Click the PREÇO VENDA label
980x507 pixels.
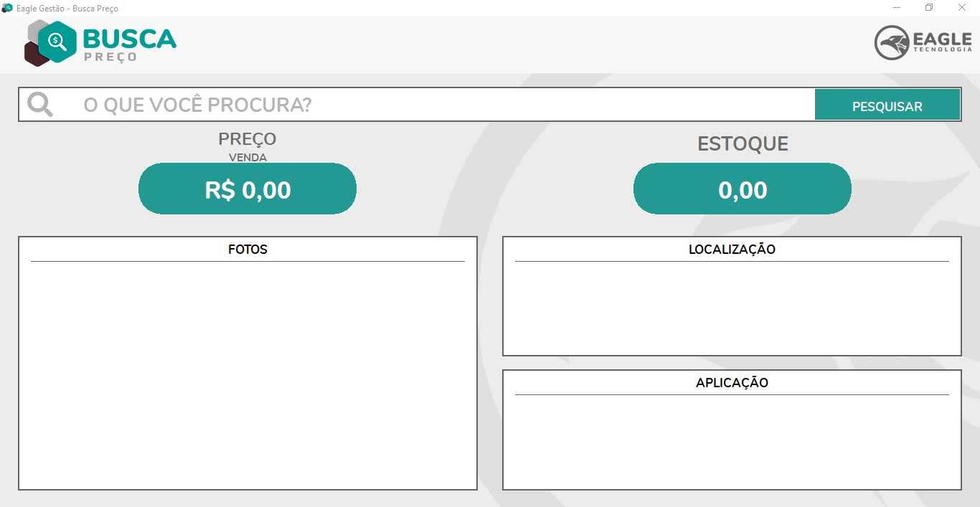(x=247, y=146)
